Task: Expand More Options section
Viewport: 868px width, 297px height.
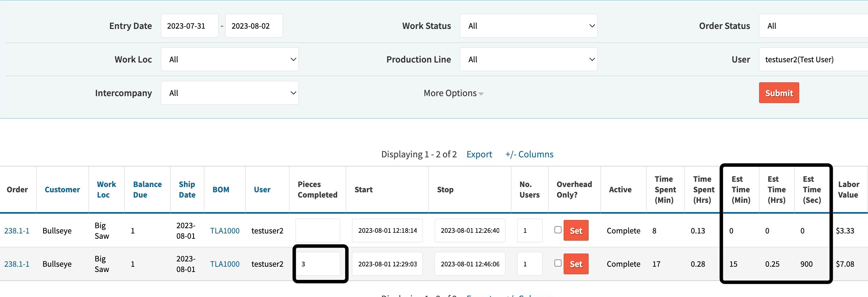Action: click(x=453, y=94)
